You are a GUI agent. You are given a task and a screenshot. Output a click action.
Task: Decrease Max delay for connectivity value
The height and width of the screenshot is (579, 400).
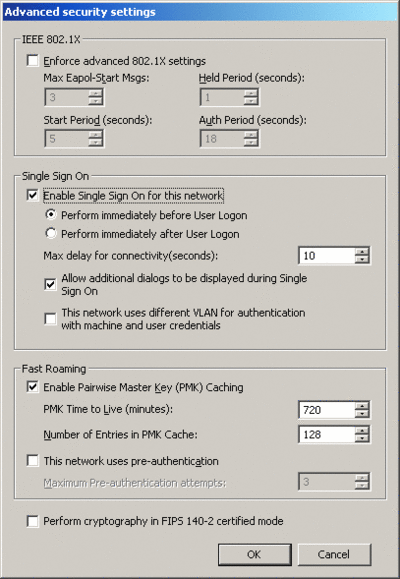(362, 260)
